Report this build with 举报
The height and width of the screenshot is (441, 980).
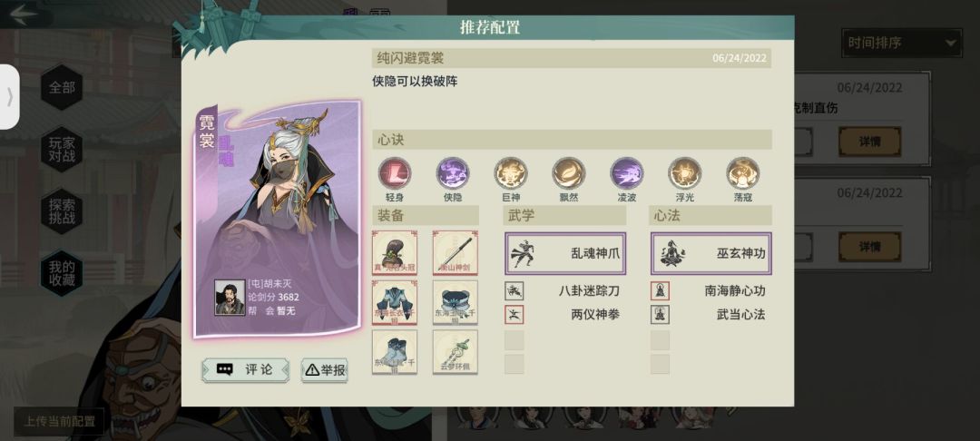(324, 370)
